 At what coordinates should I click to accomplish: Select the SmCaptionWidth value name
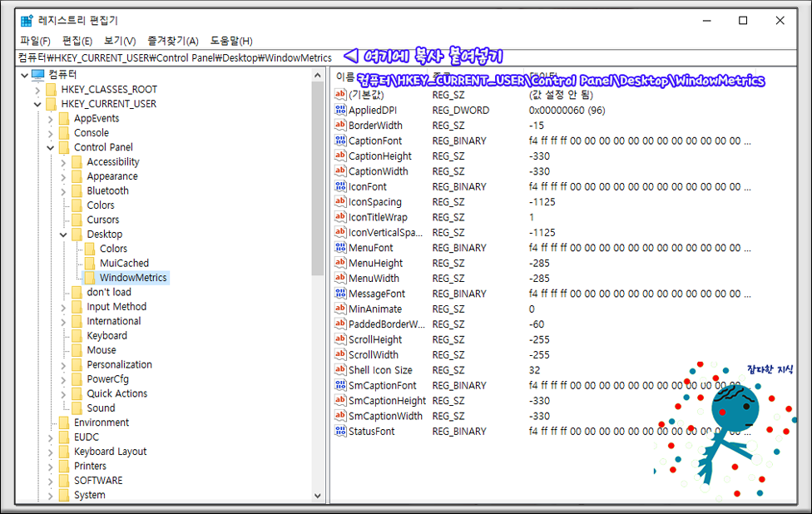click(385, 416)
